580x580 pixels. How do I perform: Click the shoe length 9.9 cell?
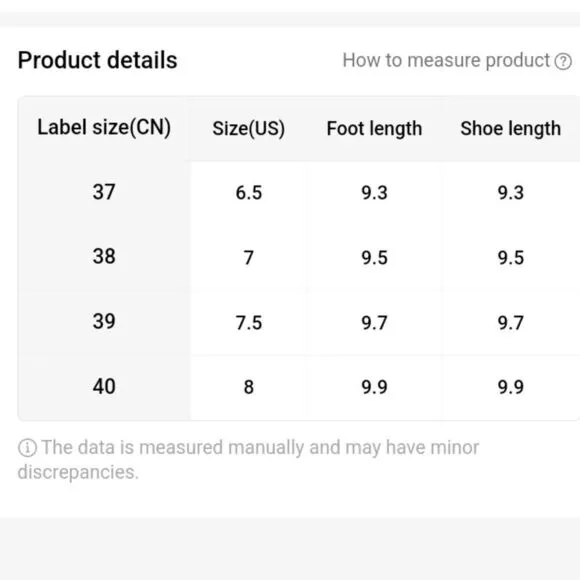(510, 387)
